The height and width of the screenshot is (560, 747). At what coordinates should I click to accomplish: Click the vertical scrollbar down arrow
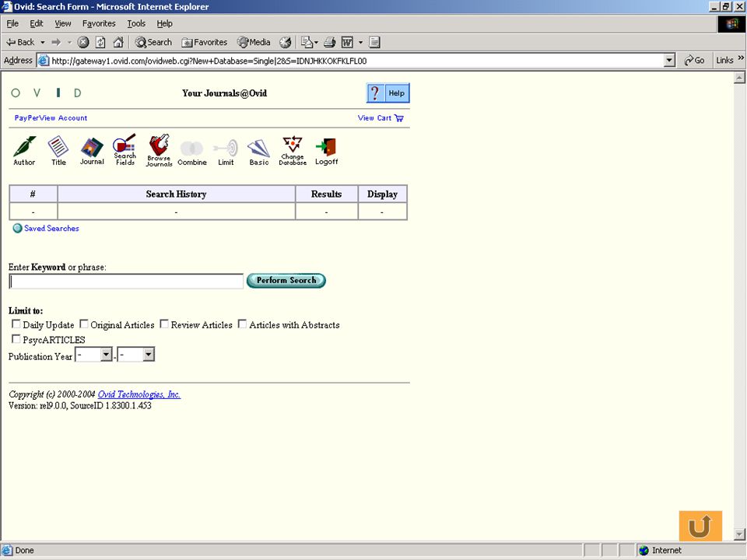[739, 534]
